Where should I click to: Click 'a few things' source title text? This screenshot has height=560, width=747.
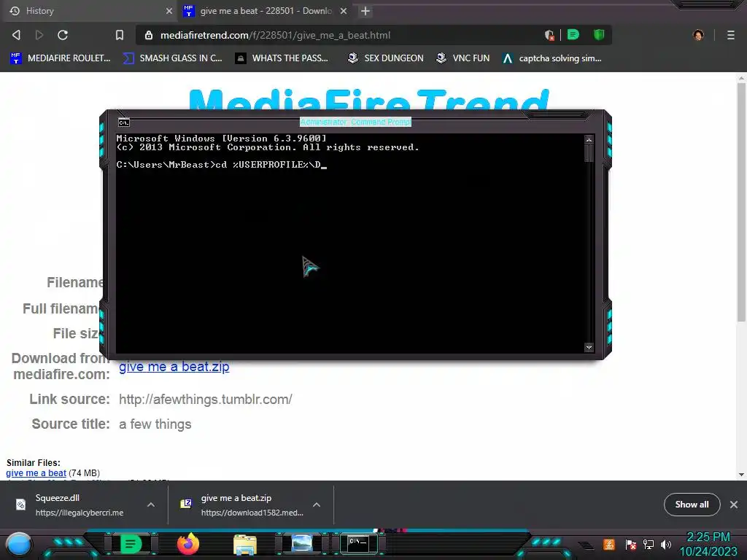(155, 424)
